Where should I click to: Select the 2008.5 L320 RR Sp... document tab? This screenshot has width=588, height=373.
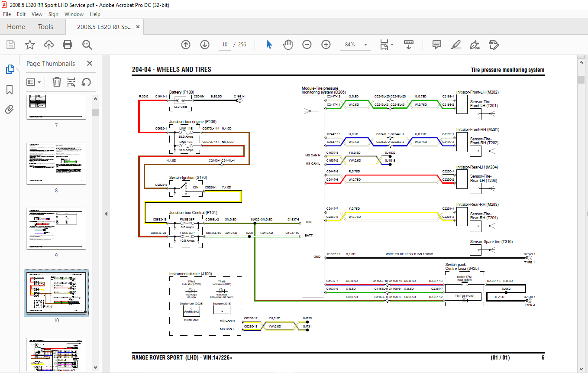point(104,27)
